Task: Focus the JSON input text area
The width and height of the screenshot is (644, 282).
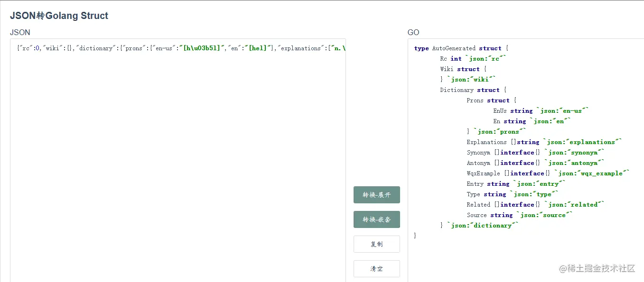Action: click(x=178, y=156)
